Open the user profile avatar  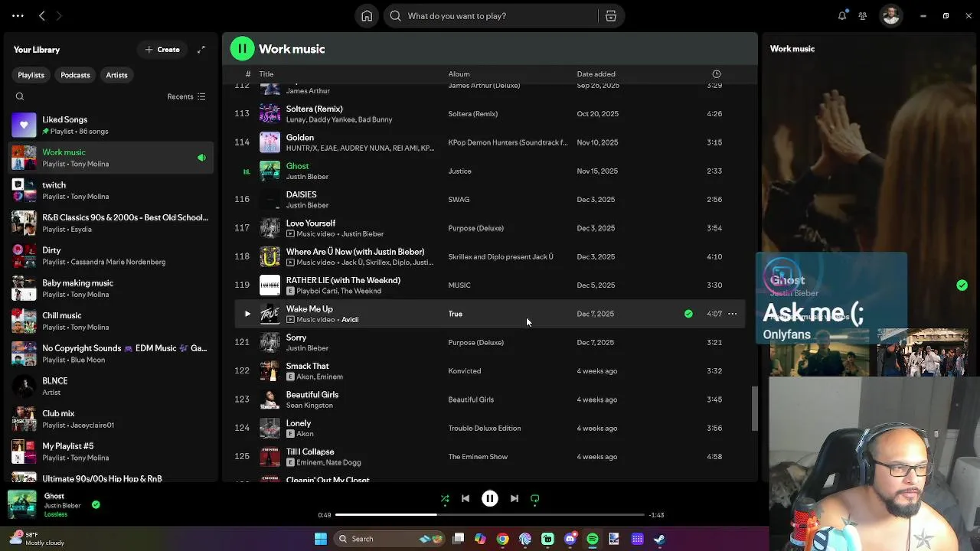(890, 15)
